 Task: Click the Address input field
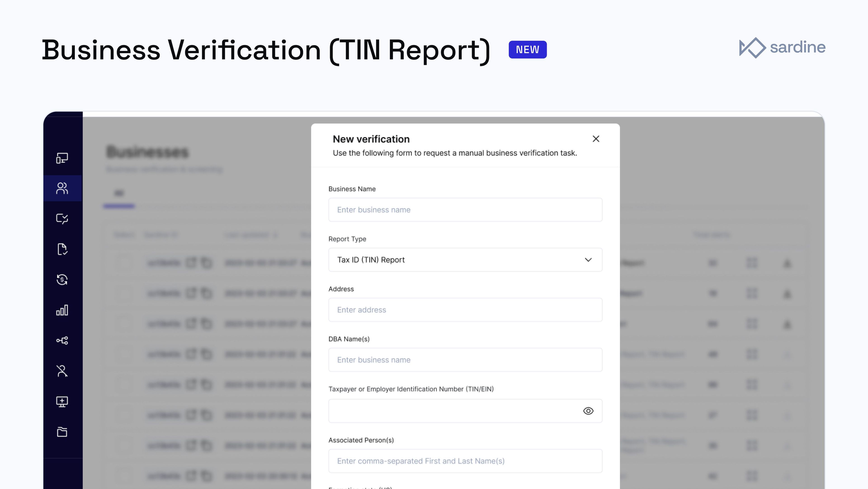tap(465, 310)
